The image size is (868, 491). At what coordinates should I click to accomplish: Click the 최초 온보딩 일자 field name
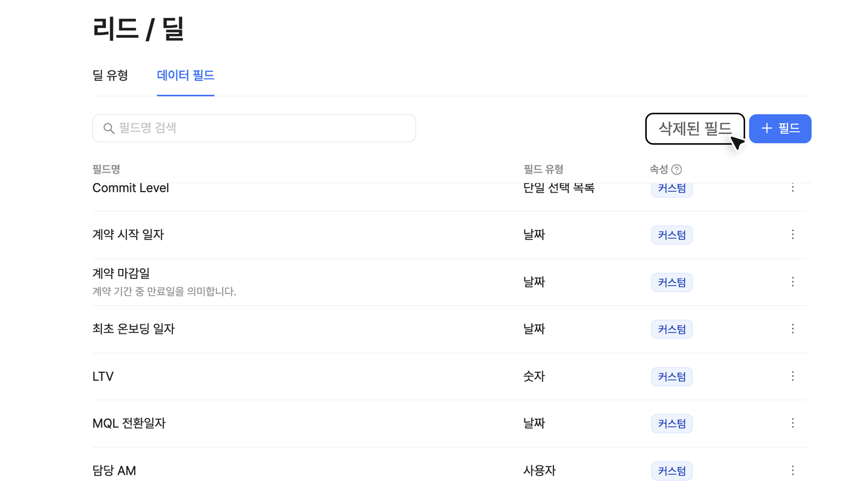click(133, 329)
